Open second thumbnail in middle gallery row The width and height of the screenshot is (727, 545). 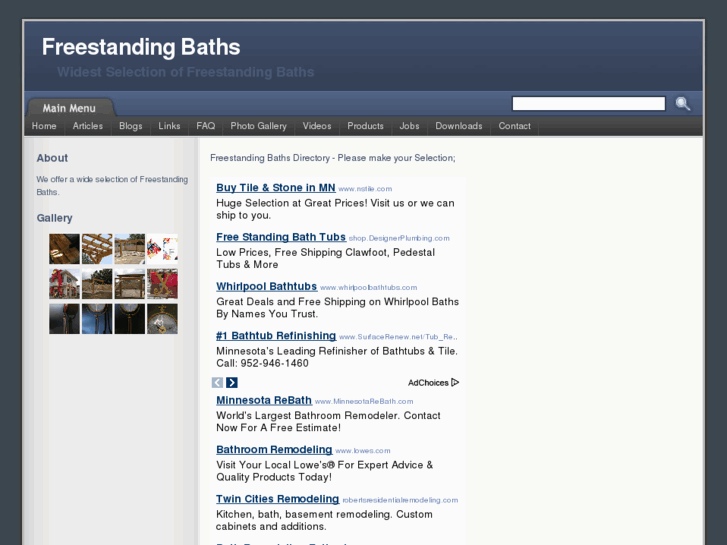[97, 284]
